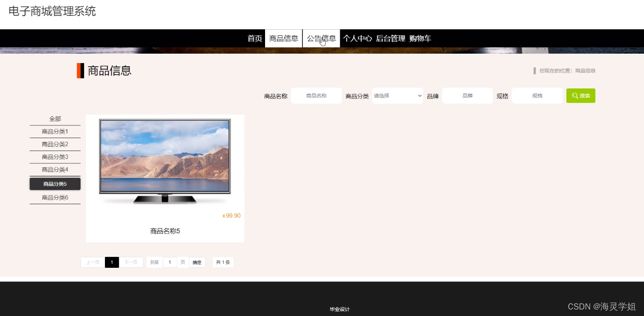
Task: Go to the 首页 navigation tab
Action: [254, 38]
